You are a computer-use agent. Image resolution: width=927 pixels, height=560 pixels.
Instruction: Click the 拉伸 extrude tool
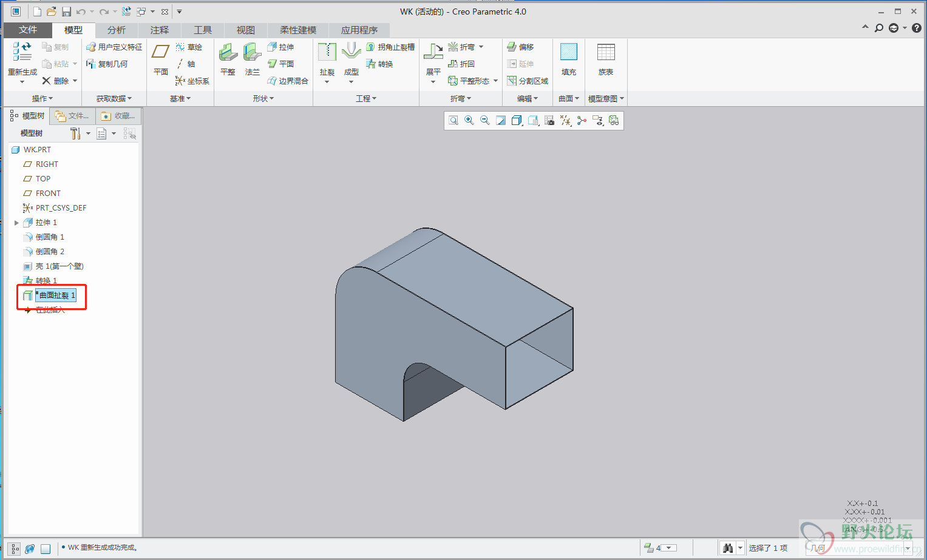281,47
